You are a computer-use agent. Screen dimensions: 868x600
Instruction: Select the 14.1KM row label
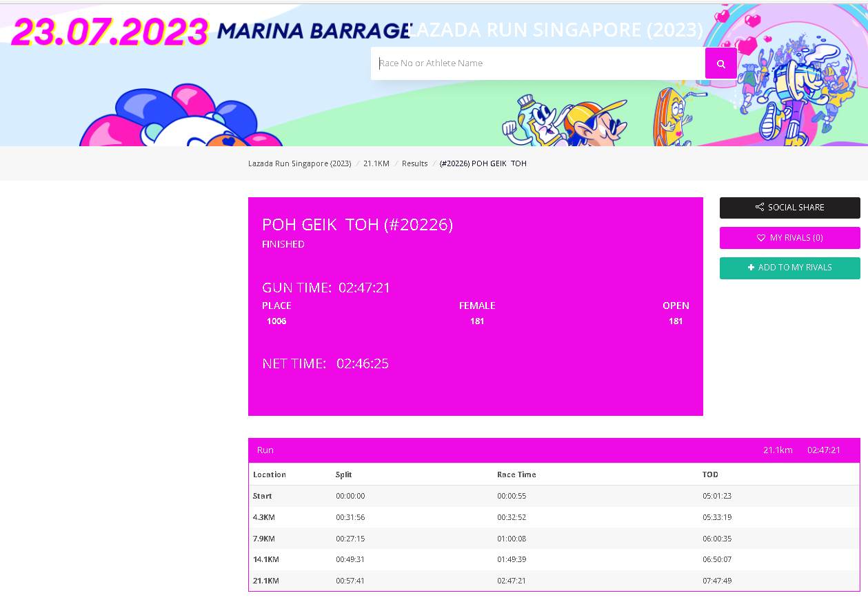[266, 559]
